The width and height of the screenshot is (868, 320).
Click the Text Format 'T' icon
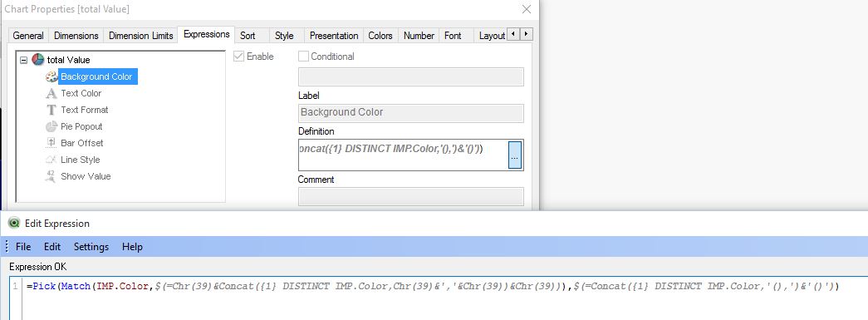[x=51, y=110]
